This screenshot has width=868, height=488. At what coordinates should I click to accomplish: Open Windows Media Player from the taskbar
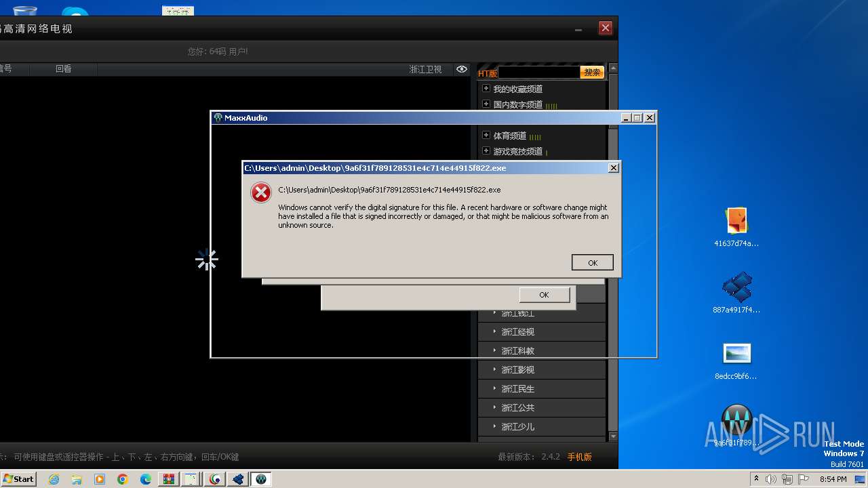tap(100, 479)
